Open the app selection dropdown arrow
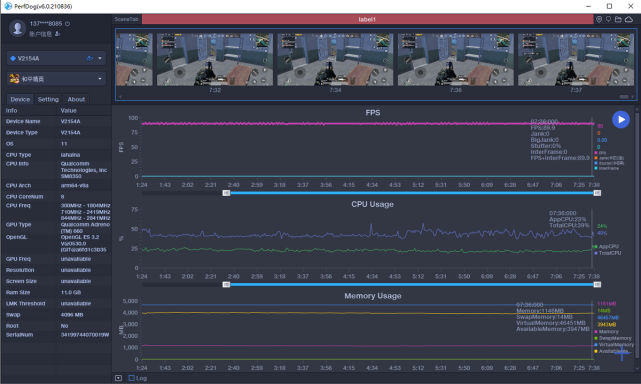The width and height of the screenshot is (641, 384). (x=100, y=79)
